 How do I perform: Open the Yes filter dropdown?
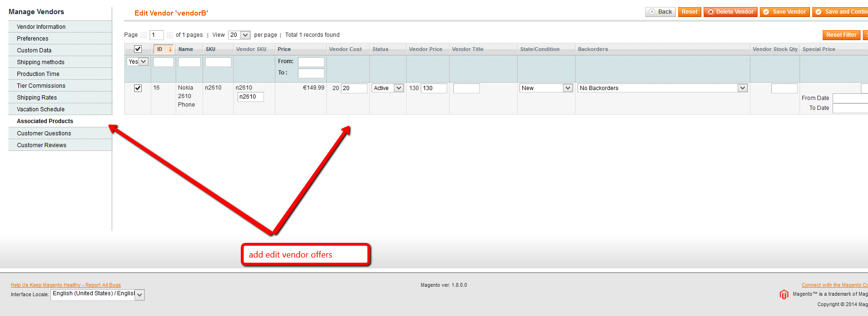click(138, 62)
